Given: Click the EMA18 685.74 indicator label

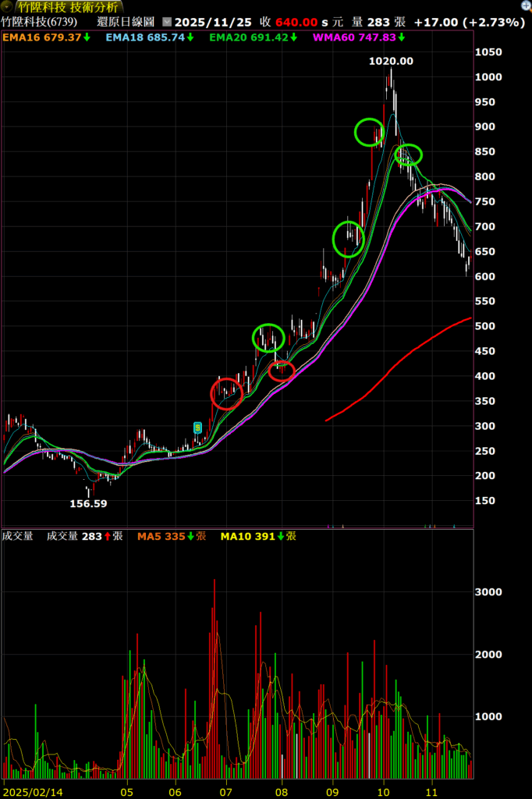Looking at the screenshot, I should pos(144,37).
